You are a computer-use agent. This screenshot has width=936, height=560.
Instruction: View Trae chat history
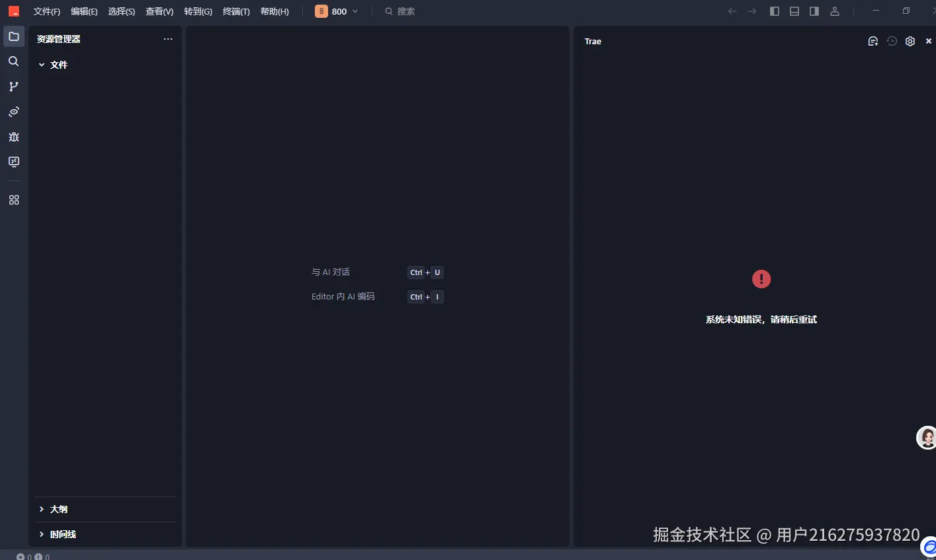click(891, 41)
